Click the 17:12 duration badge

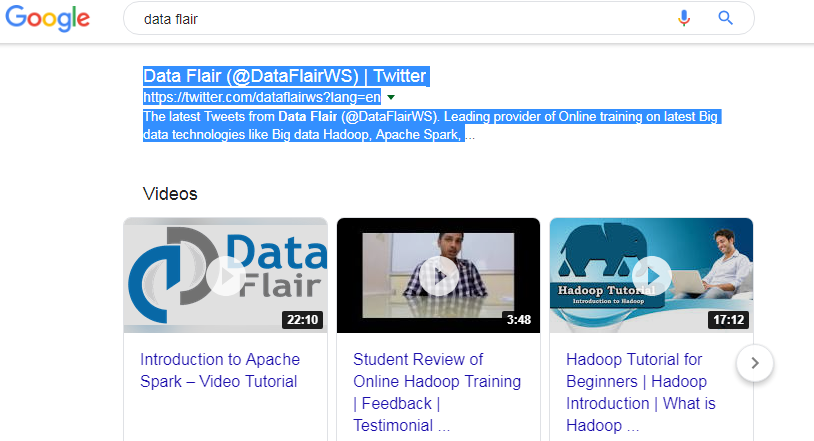[728, 319]
